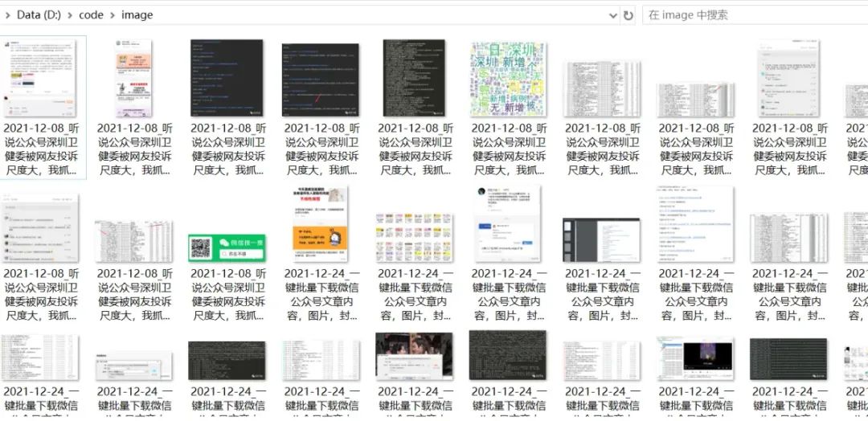
Task: Click the file name under the colorful grid thumbnail
Action: tap(415, 294)
